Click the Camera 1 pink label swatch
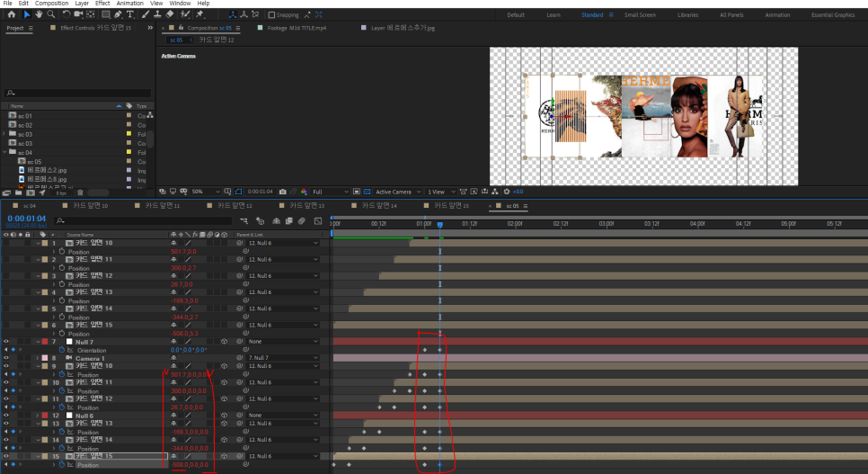Screen dimensions: 868x474 pos(45,358)
